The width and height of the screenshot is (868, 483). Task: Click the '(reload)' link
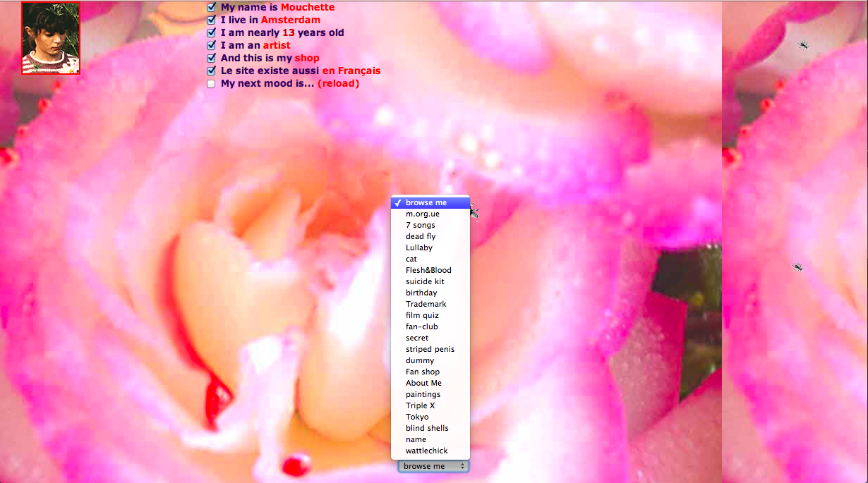338,84
